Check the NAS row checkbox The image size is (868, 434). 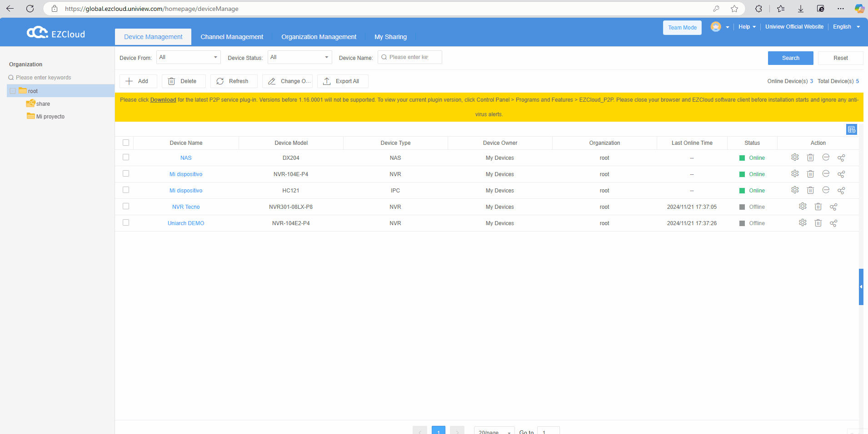[126, 157]
